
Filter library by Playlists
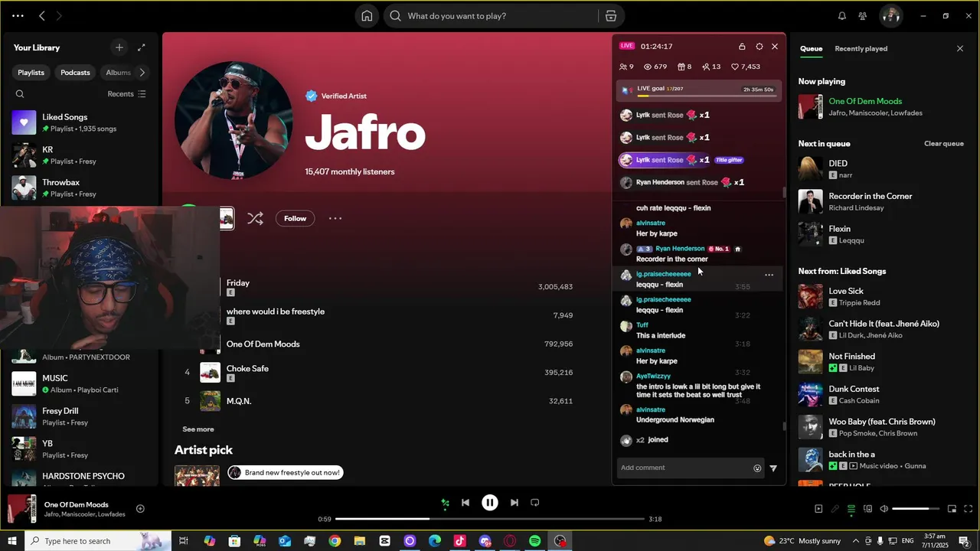31,73
